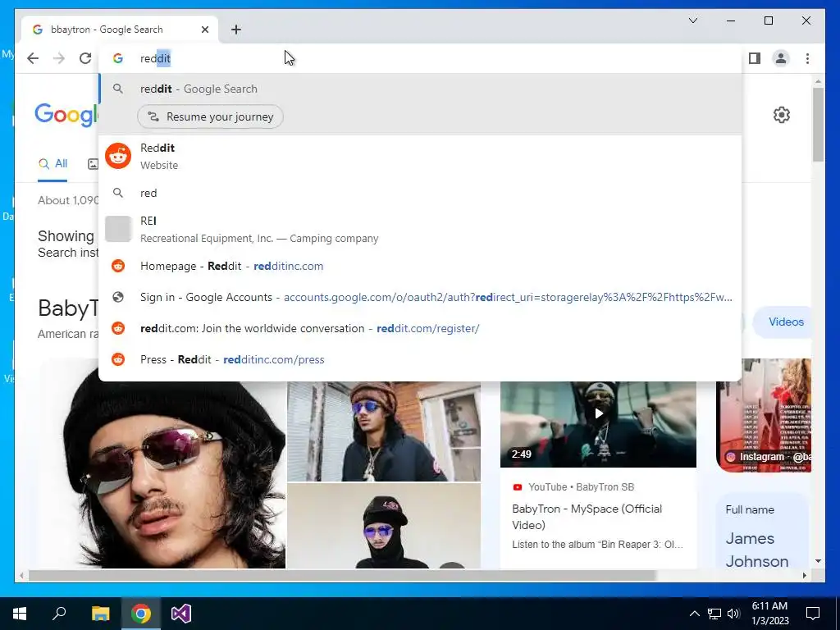This screenshot has width=840, height=630.
Task: Toggle the browser side panel icon
Action: [755, 58]
